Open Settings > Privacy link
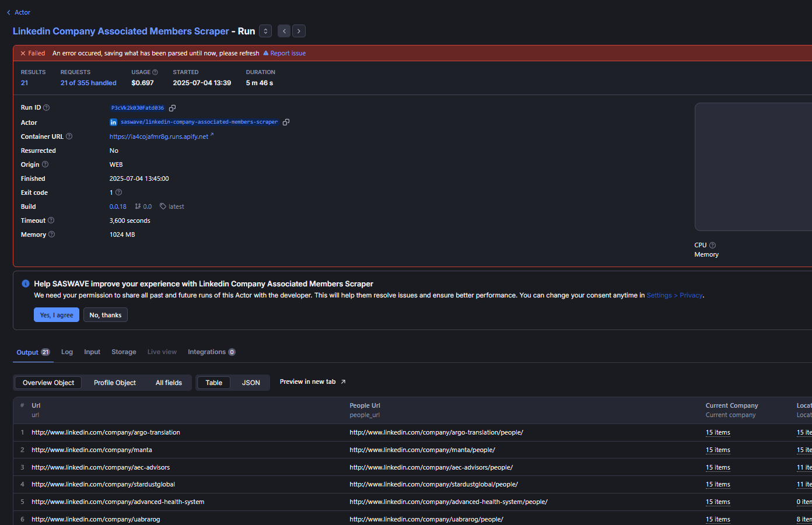The height and width of the screenshot is (525, 812). [674, 295]
